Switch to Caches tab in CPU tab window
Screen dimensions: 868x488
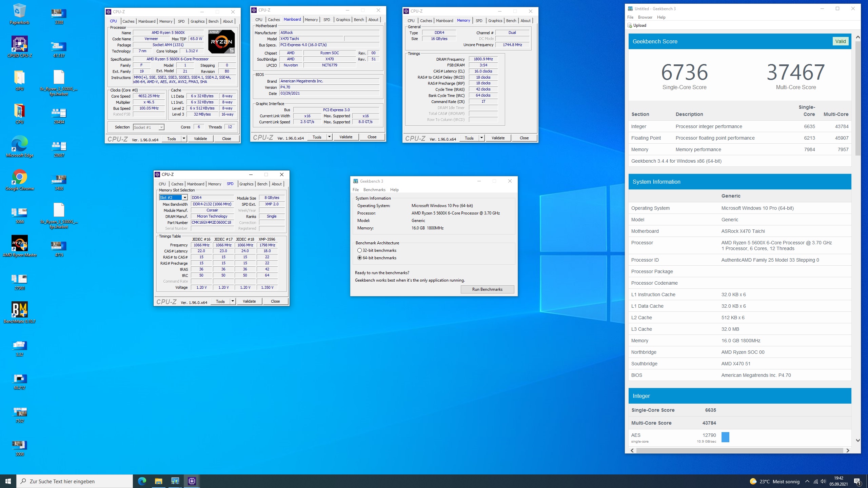click(128, 21)
